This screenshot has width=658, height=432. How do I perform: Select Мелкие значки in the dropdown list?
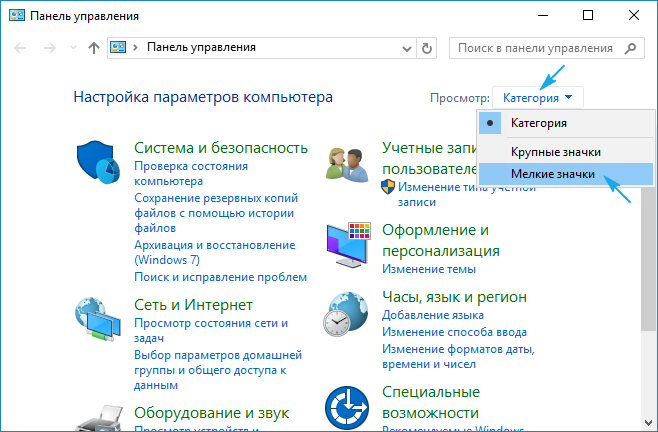[x=552, y=174]
